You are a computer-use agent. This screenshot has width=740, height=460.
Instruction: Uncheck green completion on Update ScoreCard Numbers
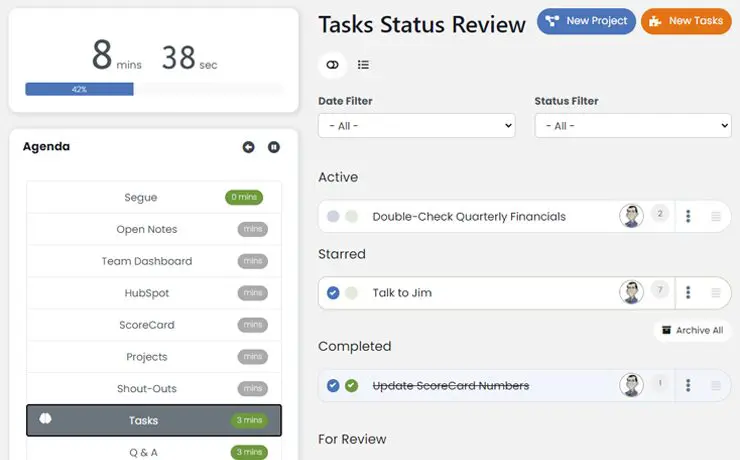pyautogui.click(x=352, y=385)
